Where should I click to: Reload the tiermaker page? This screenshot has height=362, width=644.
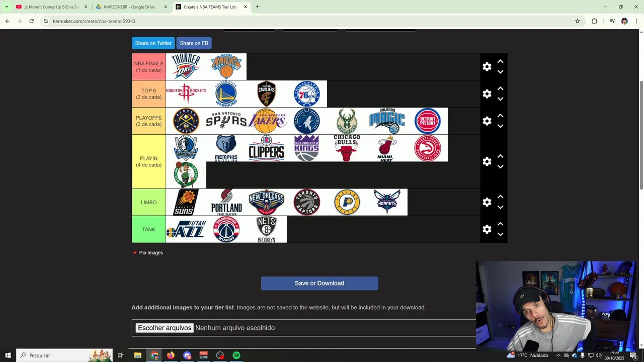pos(31,21)
